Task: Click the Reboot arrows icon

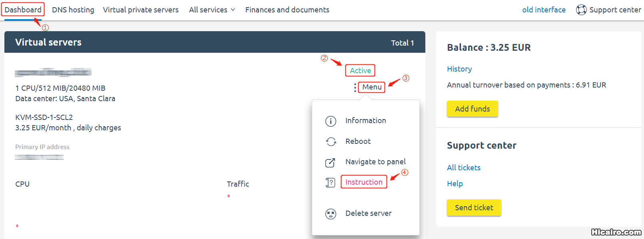Action: (331, 141)
